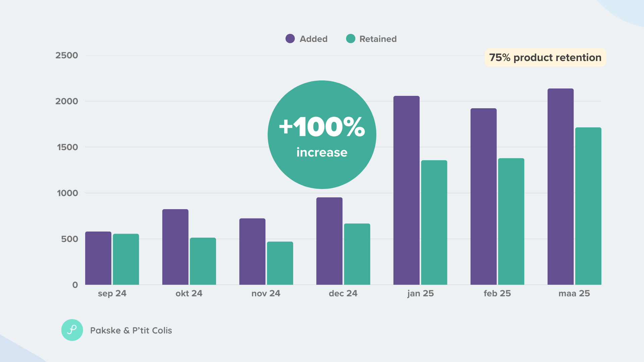Click the green Retained legend dot
644x362 pixels.
click(x=351, y=39)
